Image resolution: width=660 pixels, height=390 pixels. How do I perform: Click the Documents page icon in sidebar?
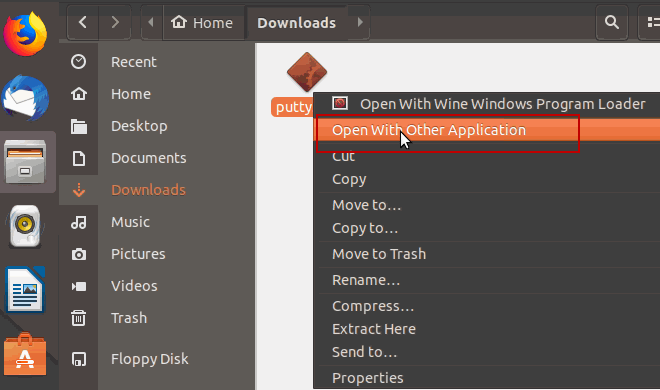79,158
